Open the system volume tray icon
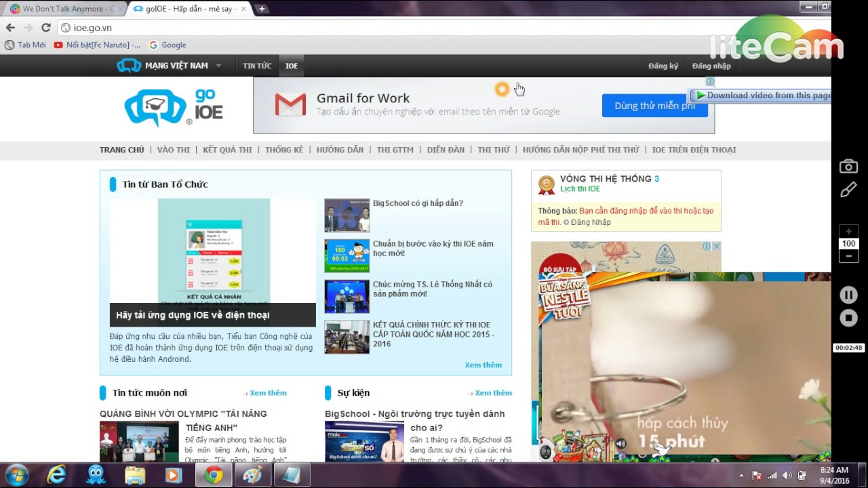The height and width of the screenshot is (488, 868). [x=787, y=475]
